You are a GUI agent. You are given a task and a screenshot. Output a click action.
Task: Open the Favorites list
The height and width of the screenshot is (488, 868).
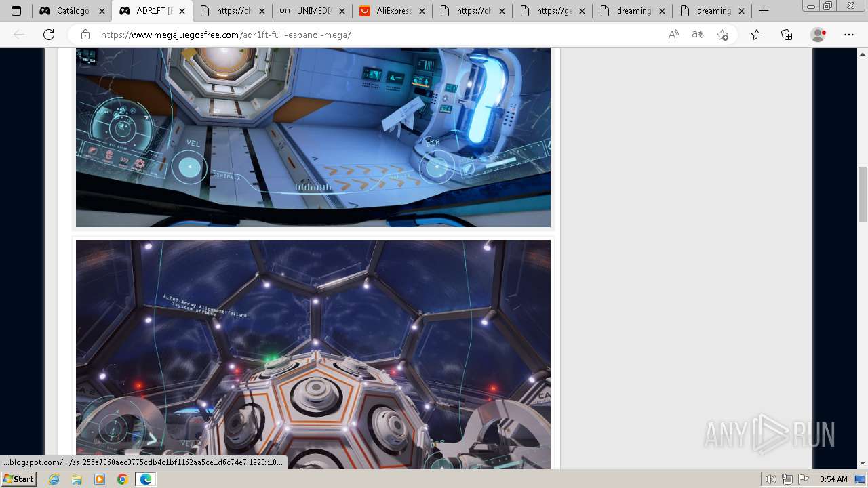pyautogui.click(x=757, y=35)
